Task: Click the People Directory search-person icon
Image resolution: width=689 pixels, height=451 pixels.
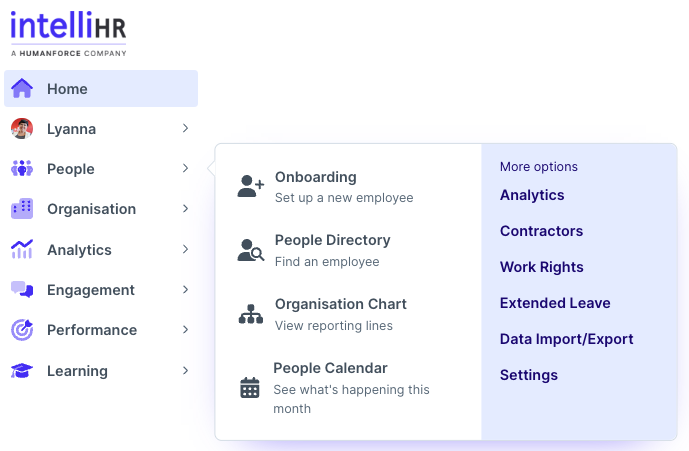Action: click(250, 250)
